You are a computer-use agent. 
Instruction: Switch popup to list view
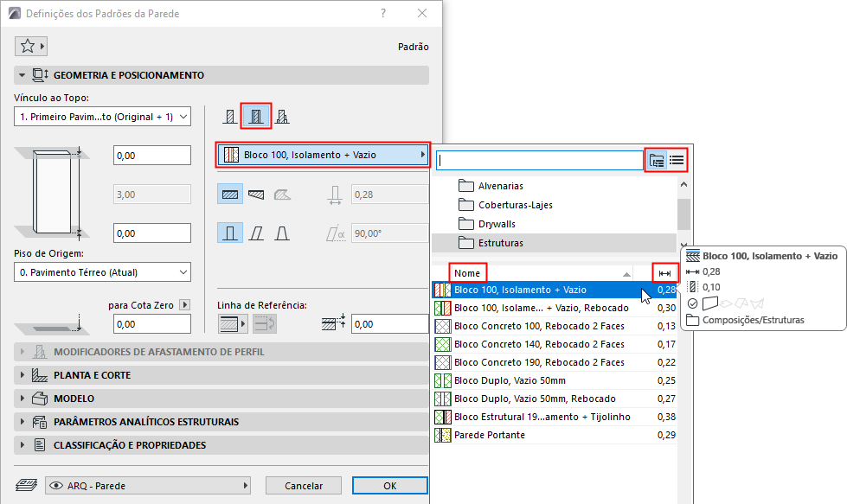point(677,160)
